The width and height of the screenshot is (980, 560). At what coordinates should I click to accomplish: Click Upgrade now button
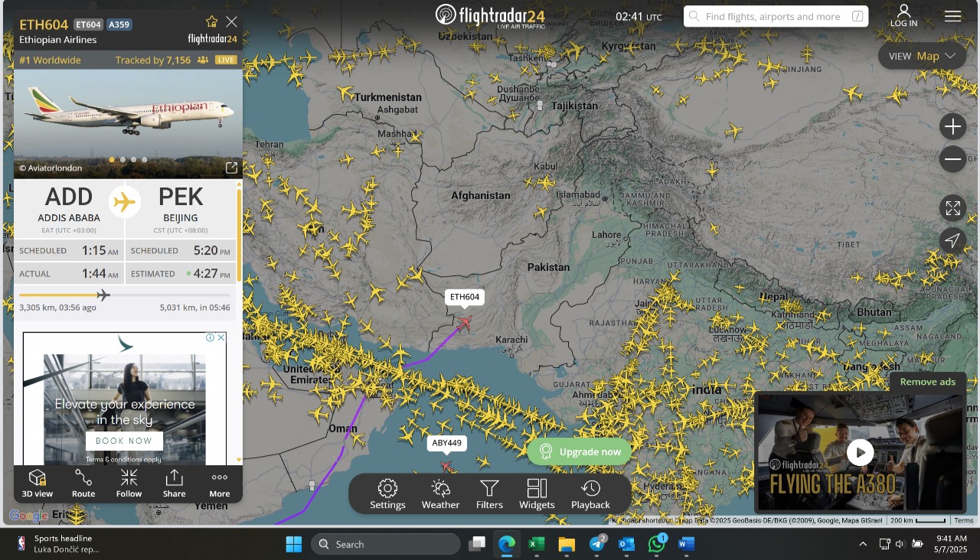pos(580,451)
